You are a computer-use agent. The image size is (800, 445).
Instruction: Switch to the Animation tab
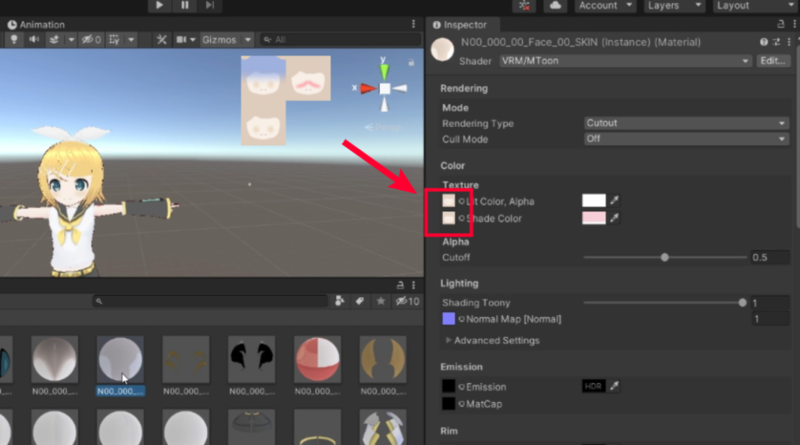coord(36,24)
